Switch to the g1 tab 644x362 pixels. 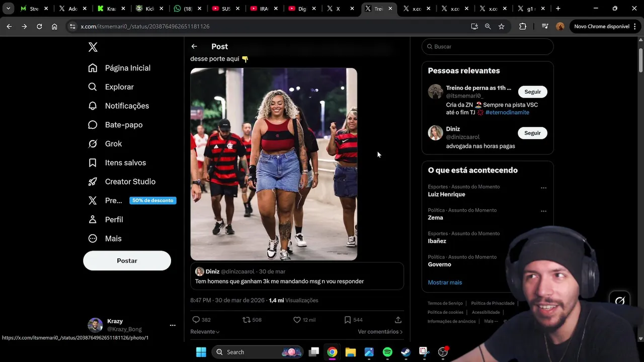[531, 9]
